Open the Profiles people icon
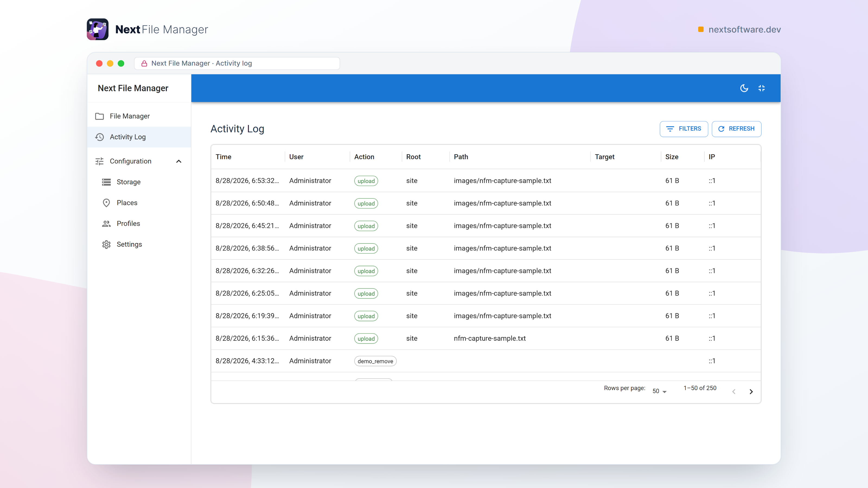The height and width of the screenshot is (488, 868). [107, 224]
